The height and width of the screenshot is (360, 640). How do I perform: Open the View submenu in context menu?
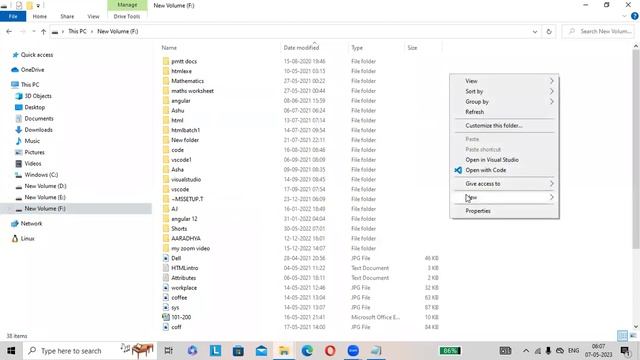pos(504,81)
